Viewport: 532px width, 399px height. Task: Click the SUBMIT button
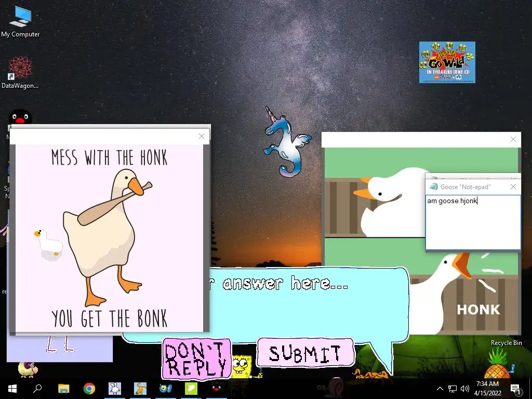[x=305, y=353]
